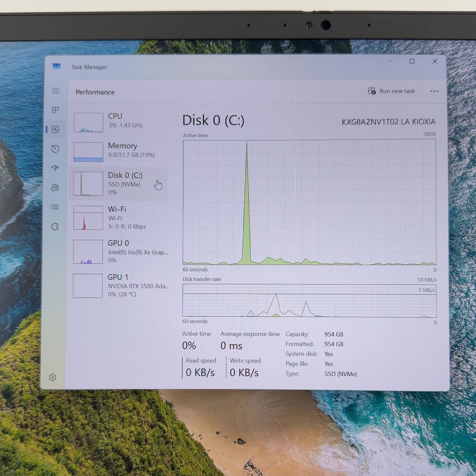Screen dimensions: 476x476
Task: Click the Type SSD (NVMe) value
Action: tap(340, 374)
